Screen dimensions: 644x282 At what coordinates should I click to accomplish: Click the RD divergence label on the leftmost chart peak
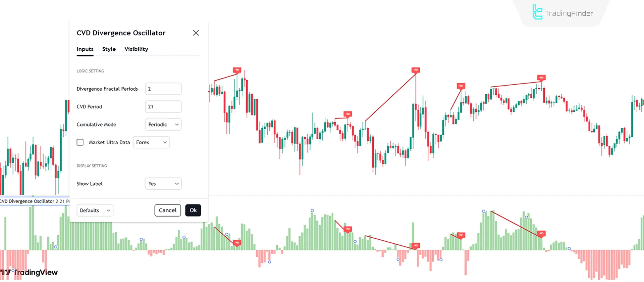[237, 70]
